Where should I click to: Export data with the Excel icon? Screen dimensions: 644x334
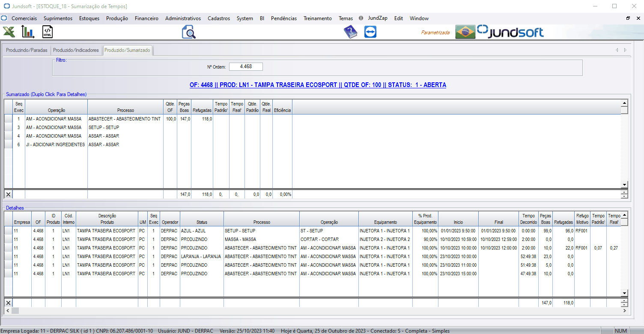[x=9, y=32]
